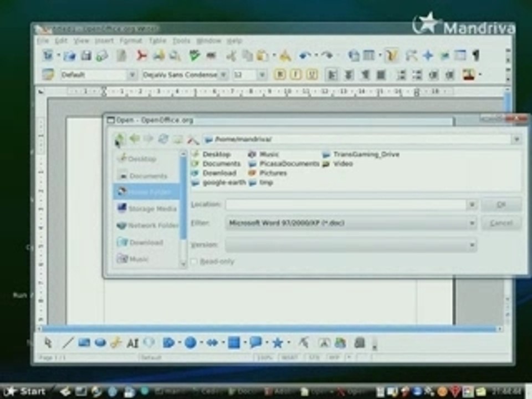Image resolution: width=532 pixels, height=399 pixels.
Task: Expand the Basic Shapes dropdown arrow
Action: point(180,343)
